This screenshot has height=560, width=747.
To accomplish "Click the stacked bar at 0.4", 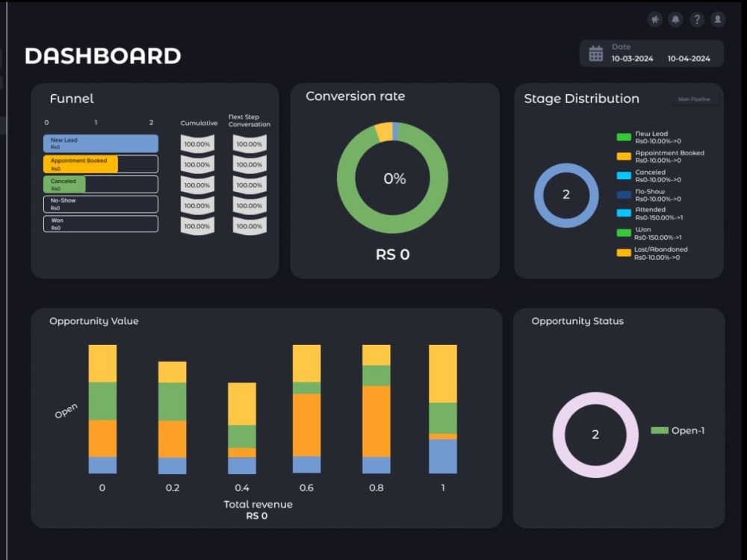I will (242, 428).
